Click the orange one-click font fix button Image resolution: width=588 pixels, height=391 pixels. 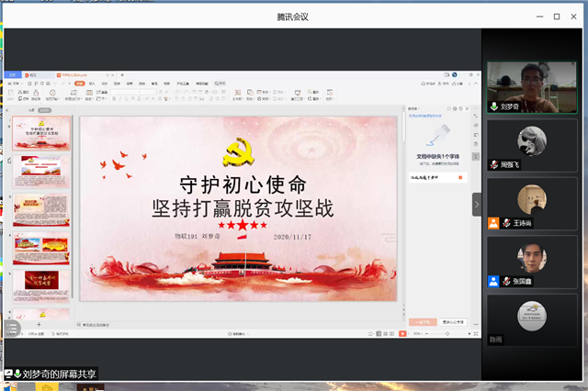[422, 323]
